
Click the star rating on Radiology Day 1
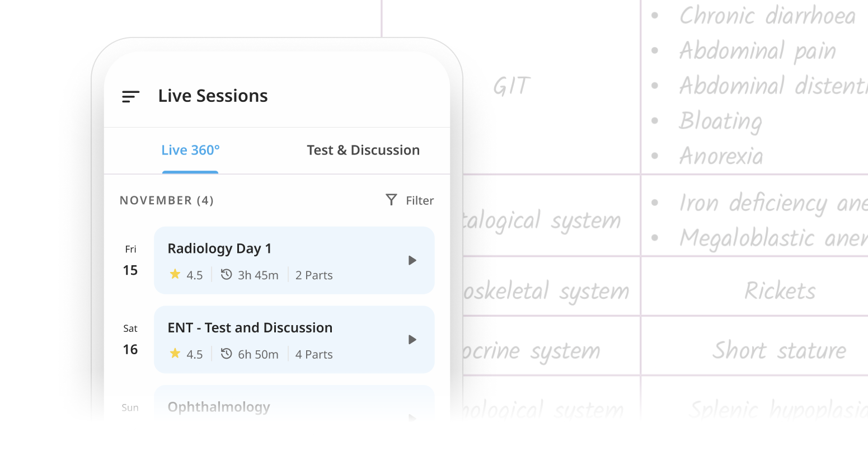point(175,274)
